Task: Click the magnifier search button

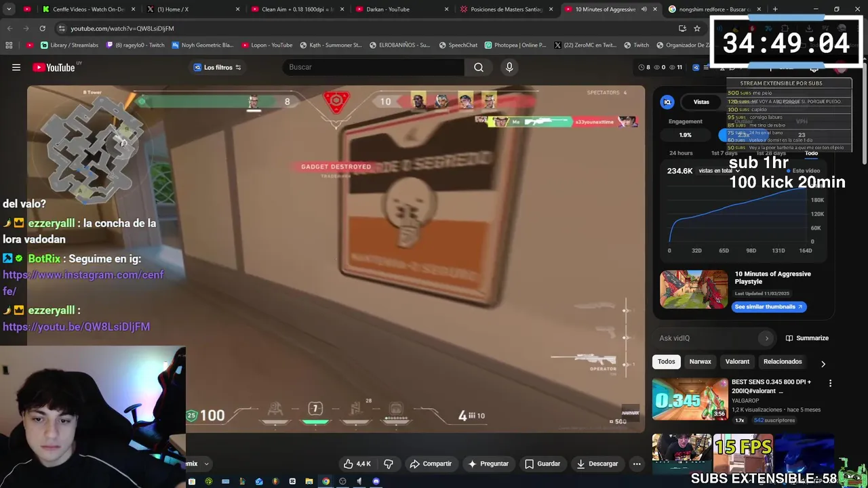Action: pos(479,67)
